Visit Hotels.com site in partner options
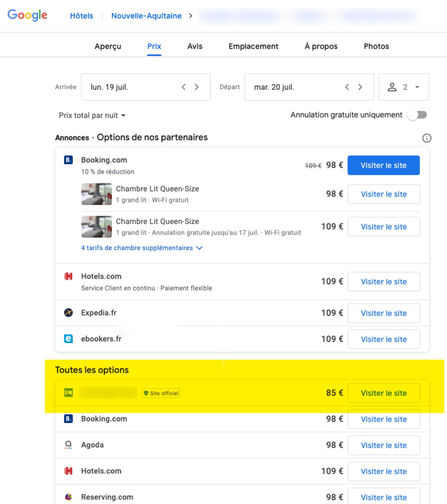 click(384, 282)
